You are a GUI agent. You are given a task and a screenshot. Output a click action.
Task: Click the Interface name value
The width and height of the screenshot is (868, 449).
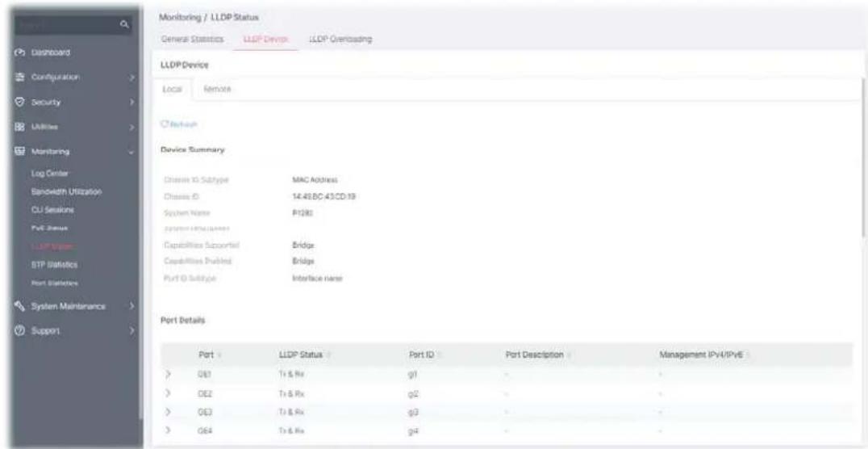click(317, 278)
